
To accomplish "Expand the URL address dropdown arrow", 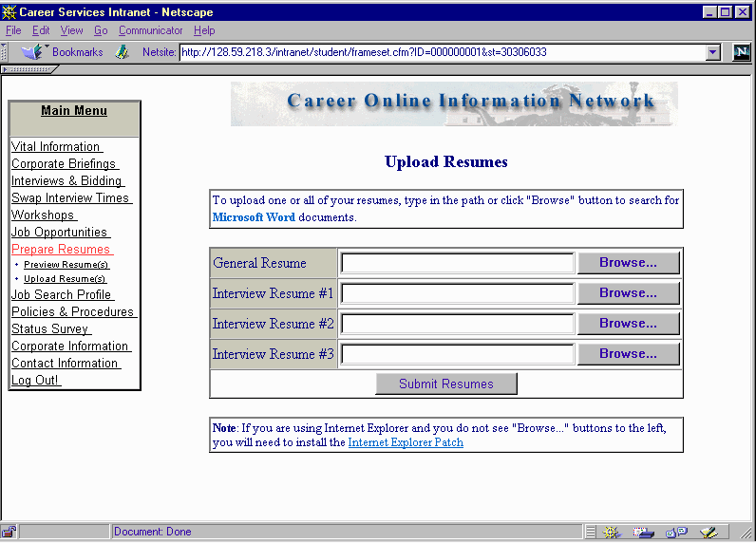I will (x=713, y=53).
